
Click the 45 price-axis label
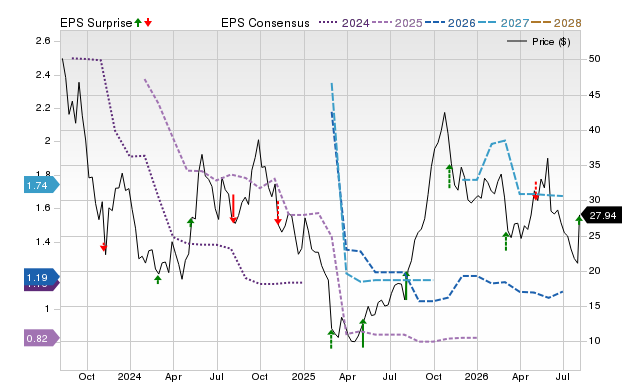coord(594,95)
